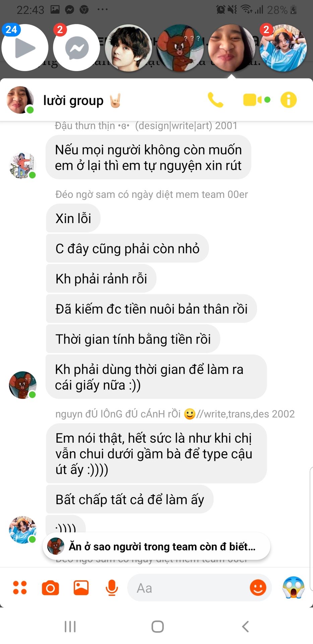Open the camera to take a photo
The width and height of the screenshot is (313, 644).
coord(50,588)
